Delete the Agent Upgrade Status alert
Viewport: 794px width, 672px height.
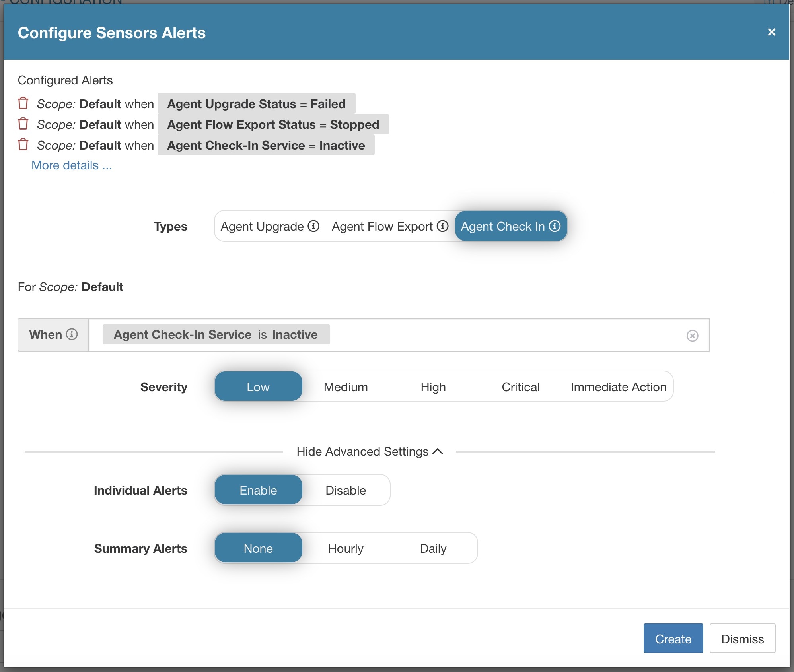coord(23,103)
